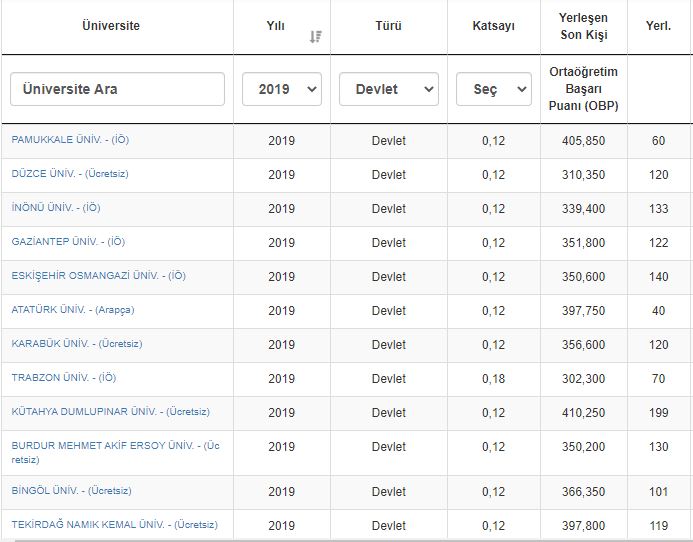This screenshot has height=542, width=693.
Task: Open BURDUR MEHMET AKİF ERSOY ÜNİV. link
Action: (115, 452)
